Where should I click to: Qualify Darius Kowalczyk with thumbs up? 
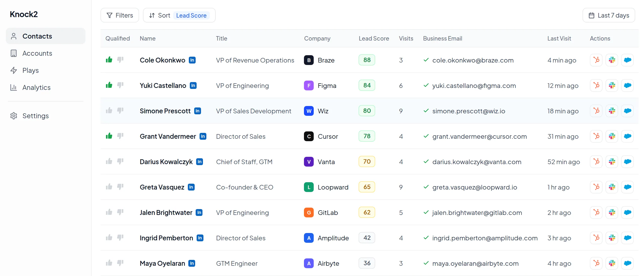pos(109,161)
